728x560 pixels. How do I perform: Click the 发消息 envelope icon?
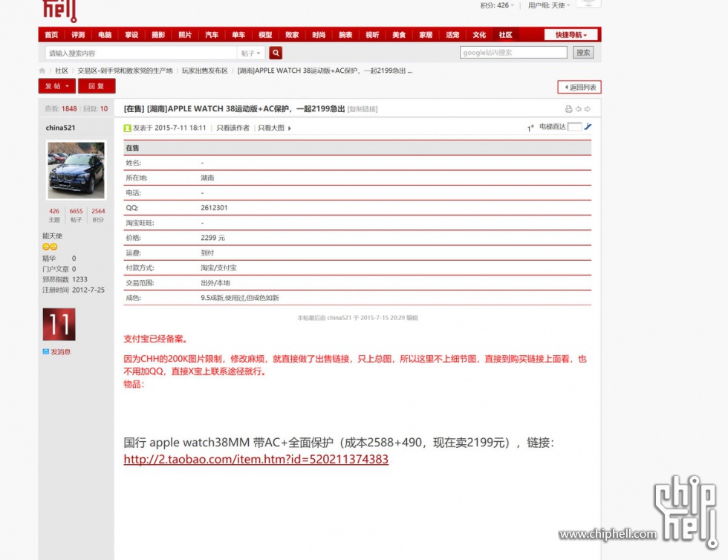pos(45,351)
